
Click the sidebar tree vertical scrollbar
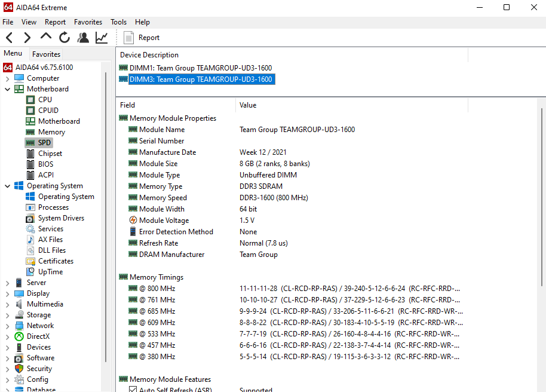pyautogui.click(x=106, y=218)
